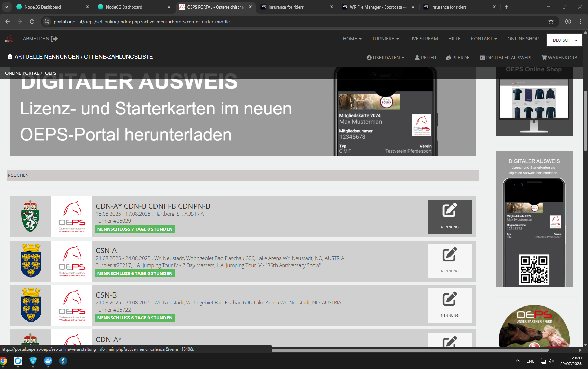Open clock and date in taskbar
Image resolution: width=588 pixels, height=369 pixels.
click(571, 361)
